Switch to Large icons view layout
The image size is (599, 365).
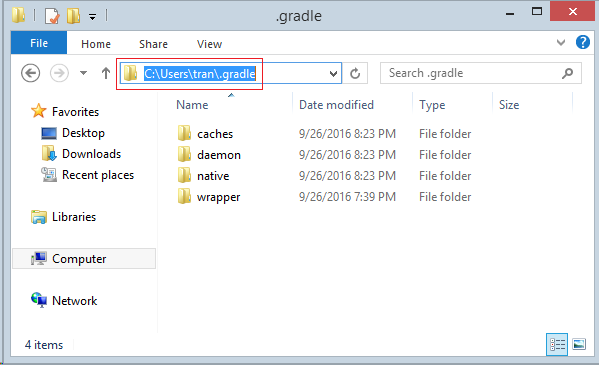coord(579,344)
